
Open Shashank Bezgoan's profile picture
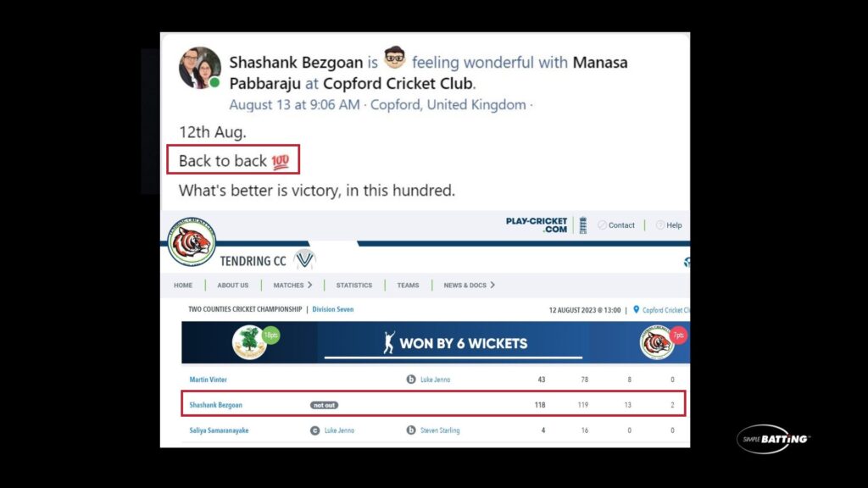coord(200,68)
